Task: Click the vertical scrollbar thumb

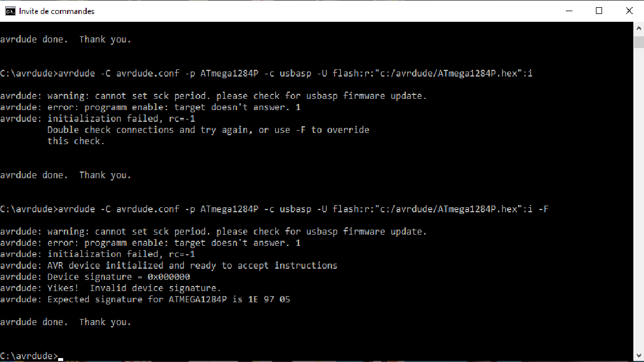Action: (638, 42)
